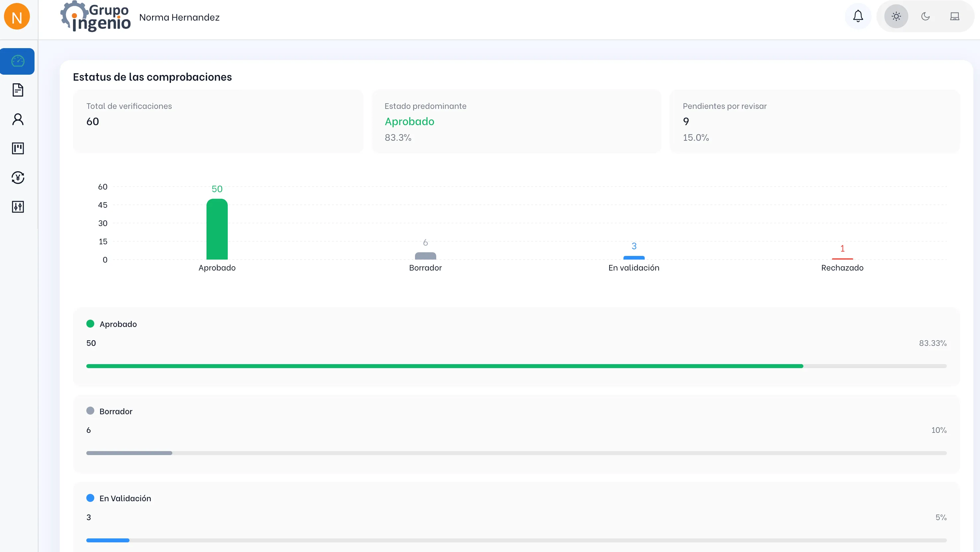Open the documents sidebar icon
This screenshot has height=552, width=980.
(18, 90)
